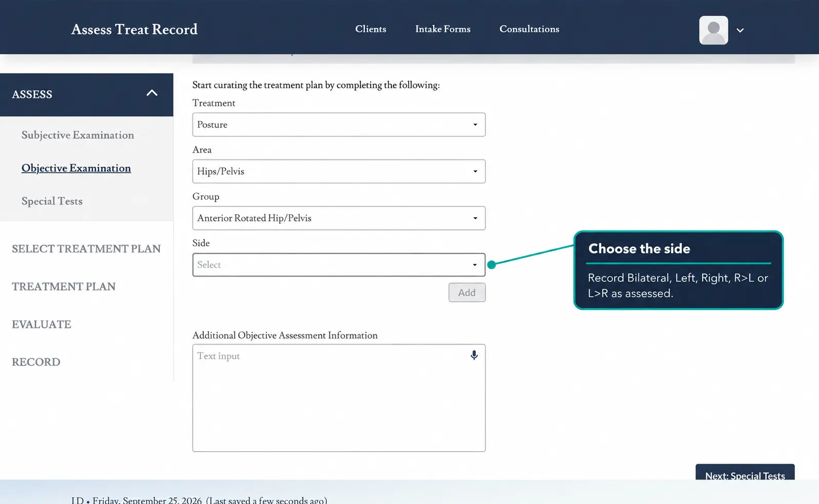Click the microphone dictation icon

[474, 355]
